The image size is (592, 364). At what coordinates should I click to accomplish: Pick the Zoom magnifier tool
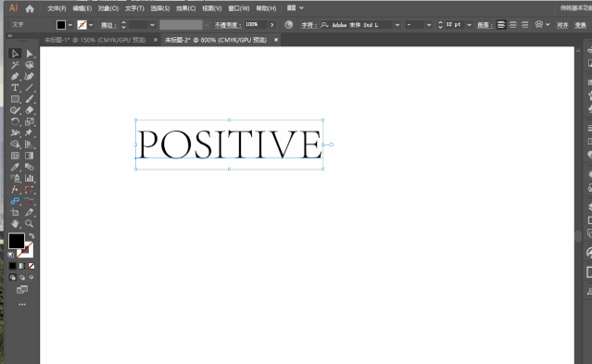[29, 223]
